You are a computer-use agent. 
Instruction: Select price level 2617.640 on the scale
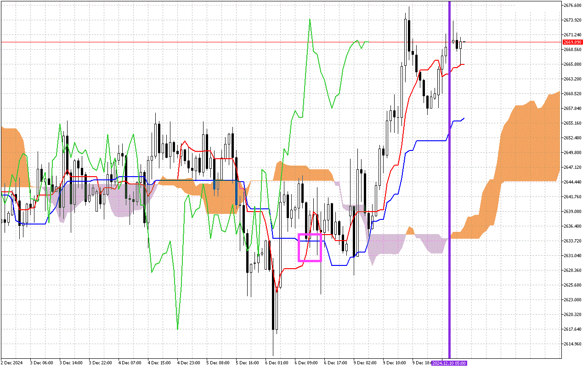click(572, 329)
